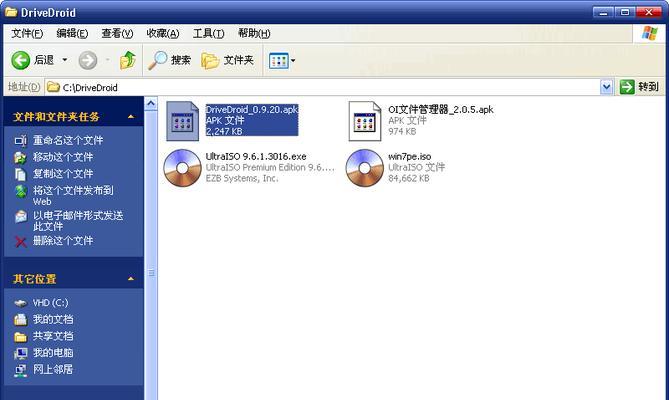Click the 转到 (Go) button

click(639, 87)
